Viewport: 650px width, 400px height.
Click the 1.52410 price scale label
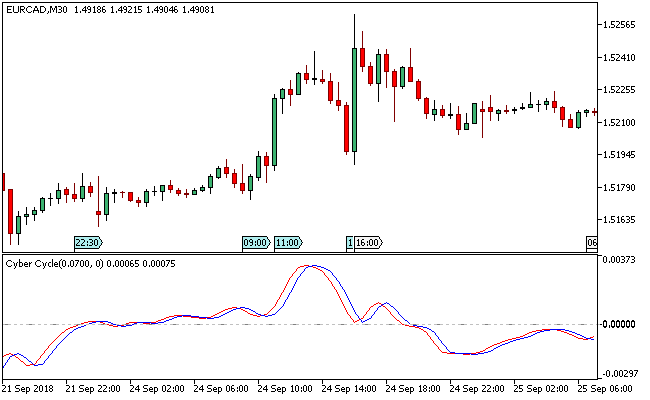[622, 57]
